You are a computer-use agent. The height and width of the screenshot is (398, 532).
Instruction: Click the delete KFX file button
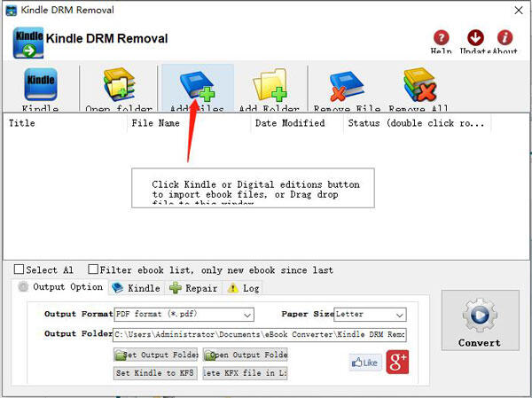click(245, 373)
